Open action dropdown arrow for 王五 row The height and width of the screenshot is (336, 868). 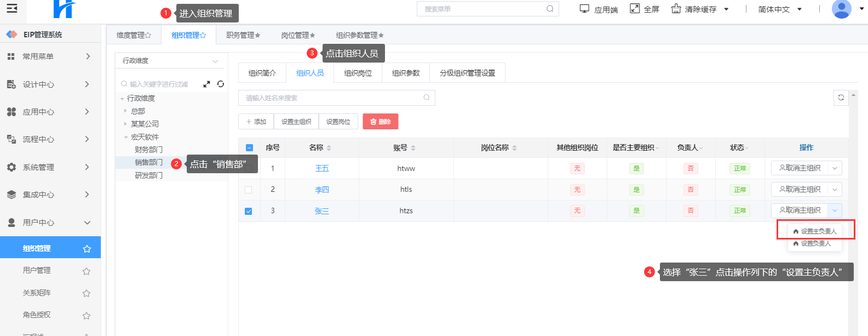click(835, 168)
